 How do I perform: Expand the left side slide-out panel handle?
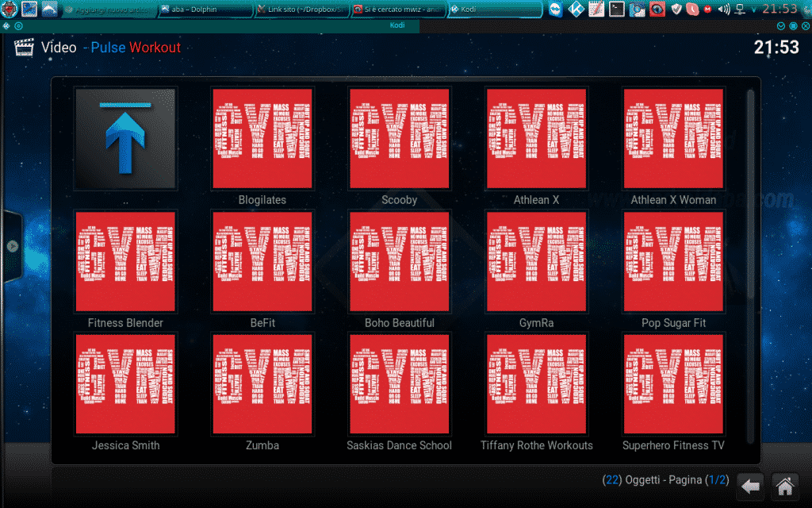pos(13,246)
